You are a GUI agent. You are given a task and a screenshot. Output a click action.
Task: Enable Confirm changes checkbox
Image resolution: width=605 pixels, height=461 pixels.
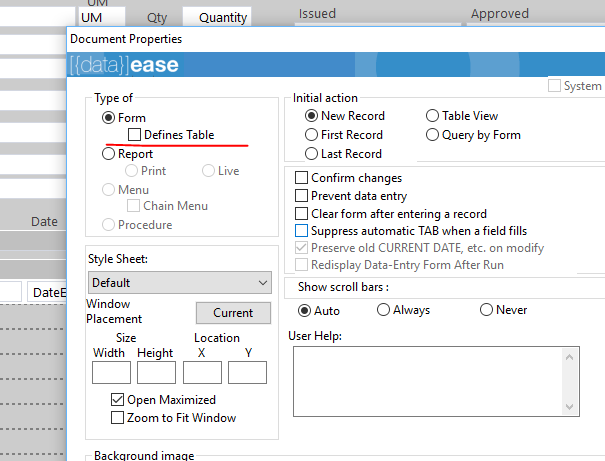(301, 178)
